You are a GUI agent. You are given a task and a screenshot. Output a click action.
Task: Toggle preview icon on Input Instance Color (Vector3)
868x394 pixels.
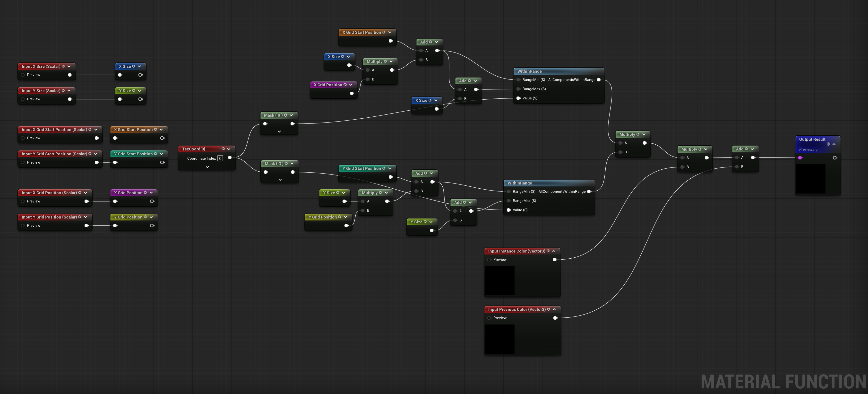point(548,251)
